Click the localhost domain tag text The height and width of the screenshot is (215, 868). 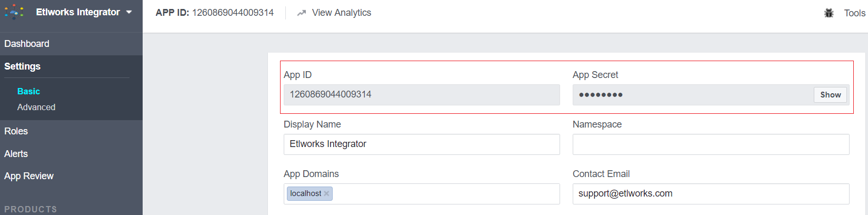click(305, 193)
